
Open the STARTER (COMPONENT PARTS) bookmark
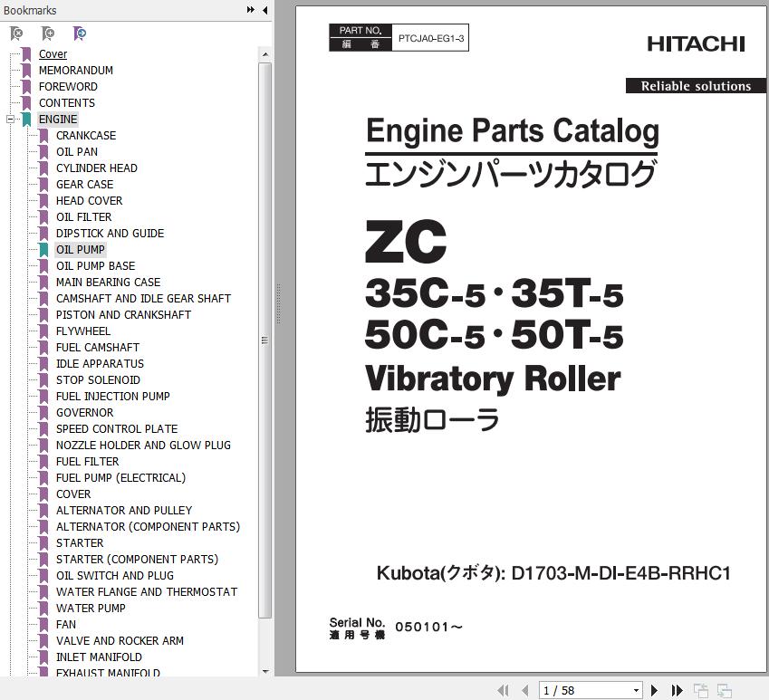[x=137, y=560]
